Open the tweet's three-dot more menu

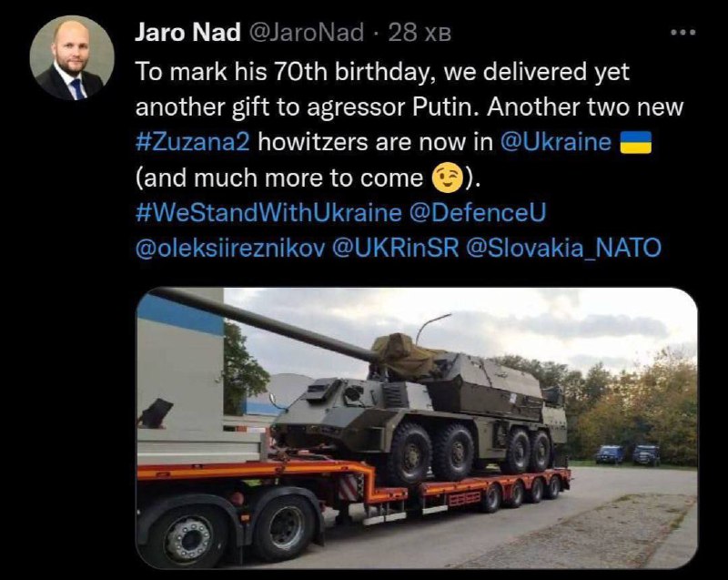[x=682, y=33]
